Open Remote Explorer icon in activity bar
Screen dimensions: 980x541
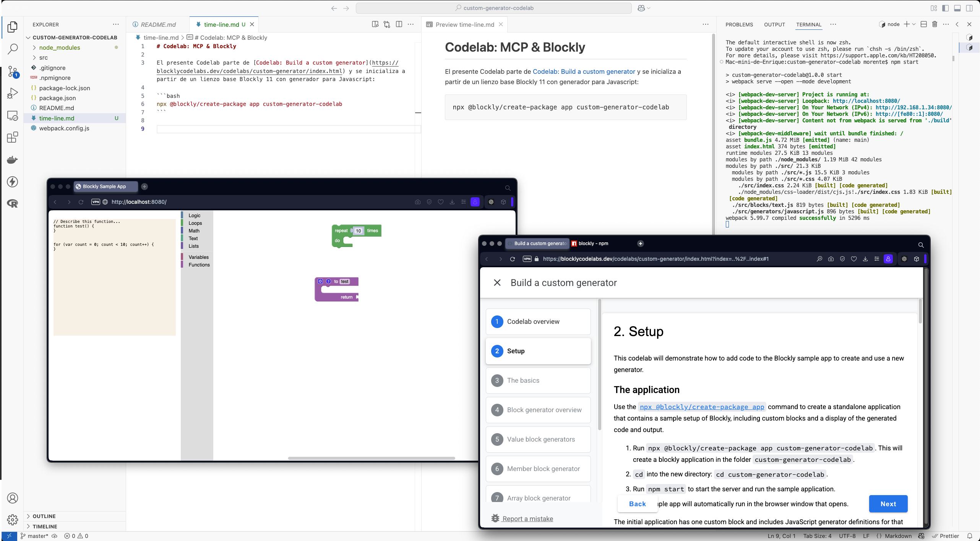click(x=12, y=115)
